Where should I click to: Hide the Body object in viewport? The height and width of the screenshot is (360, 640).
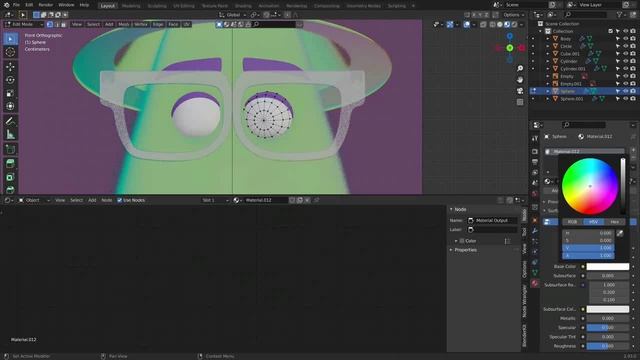point(625,39)
